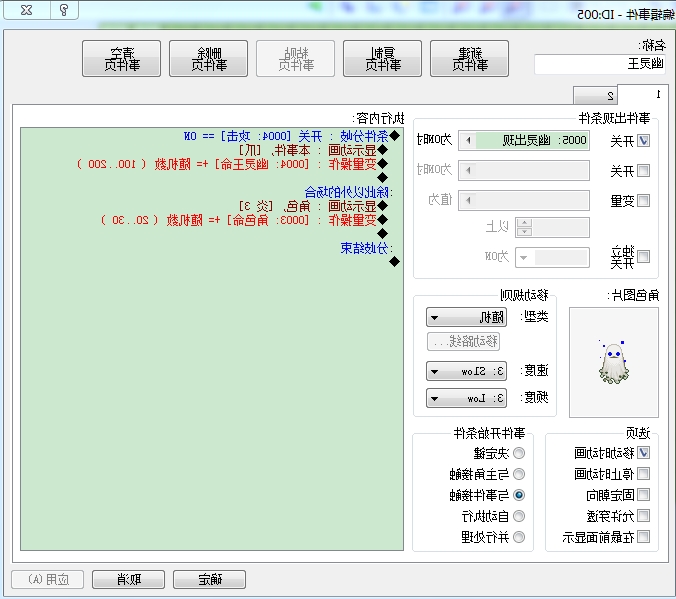Select the 决定键 trigger radio button
Viewport: 676px width, 599px height.
coord(519,453)
